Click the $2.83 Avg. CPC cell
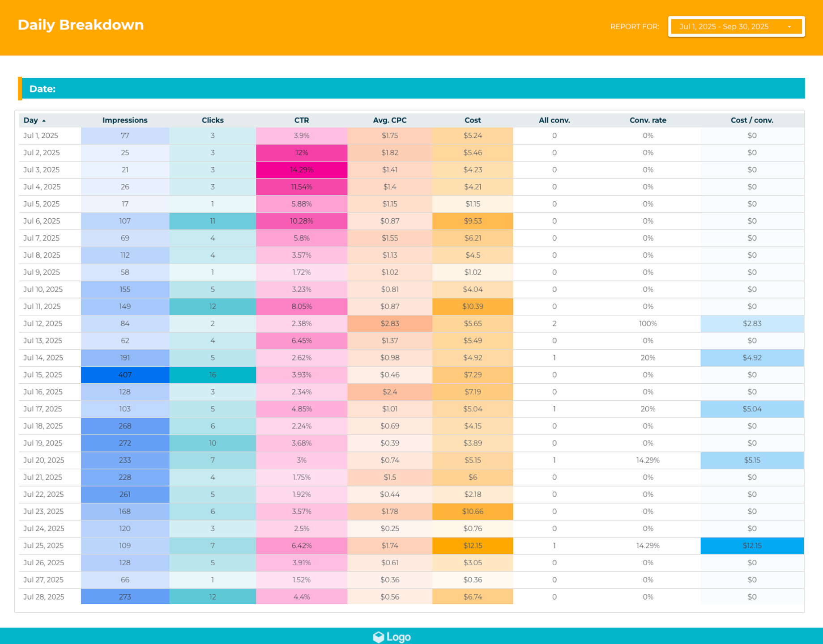823x644 pixels. [390, 323]
